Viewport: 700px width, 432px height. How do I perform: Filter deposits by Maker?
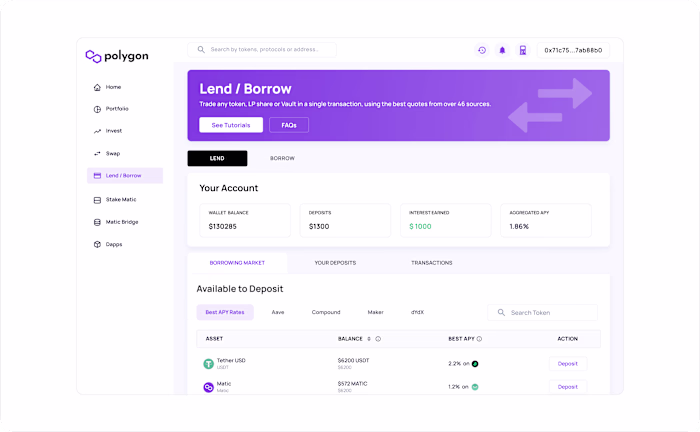tap(375, 312)
